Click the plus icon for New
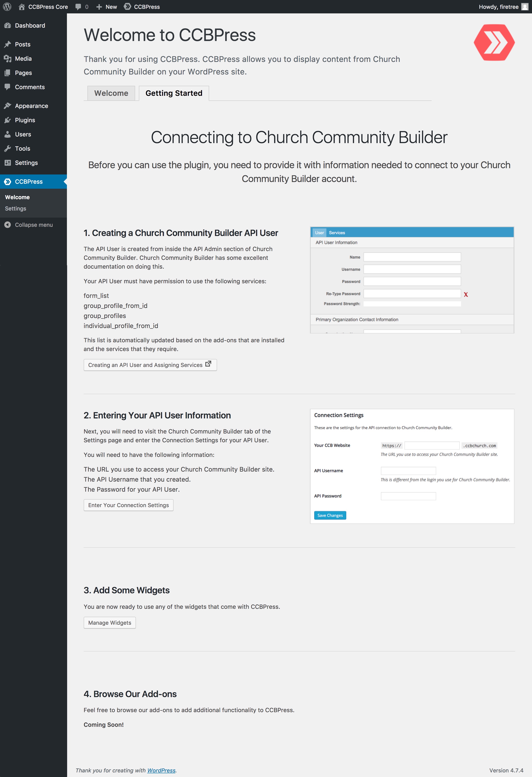The width and height of the screenshot is (532, 777). pos(99,7)
